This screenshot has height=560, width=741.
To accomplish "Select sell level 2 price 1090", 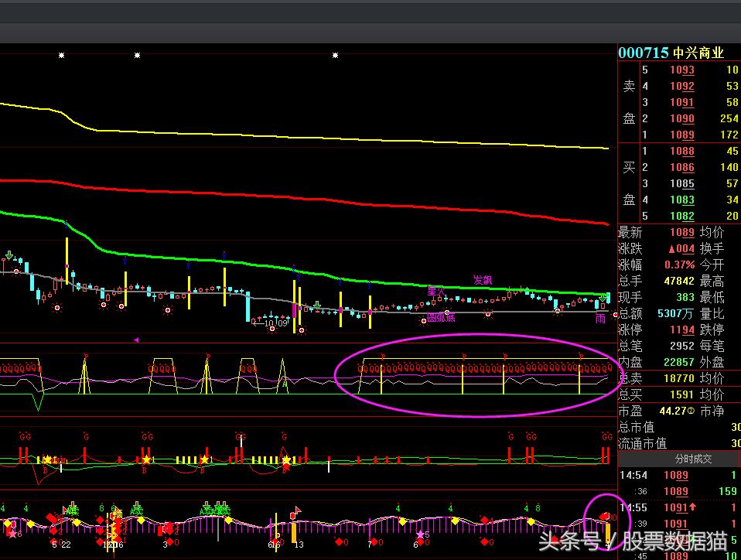I will (682, 118).
